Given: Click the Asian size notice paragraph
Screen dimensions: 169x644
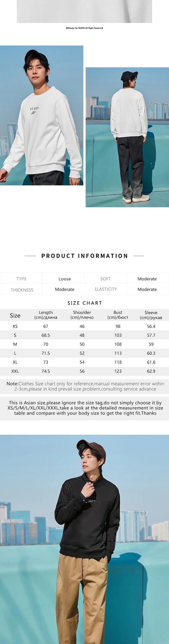Looking at the screenshot, I should 85,408.
